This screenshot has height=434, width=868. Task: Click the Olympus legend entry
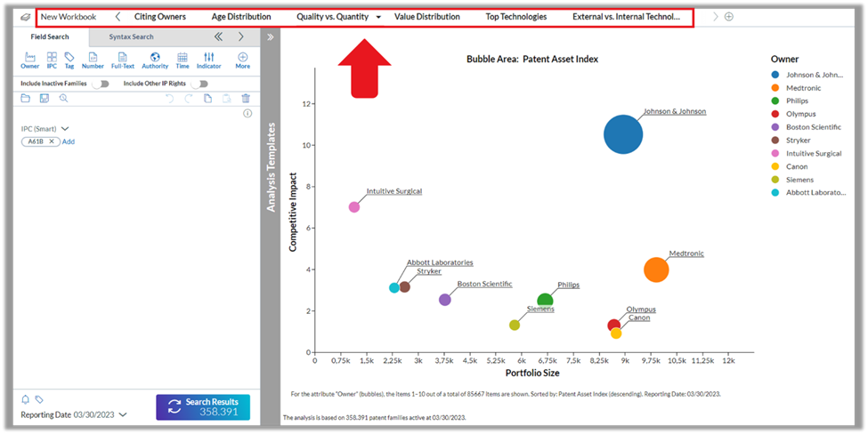[793, 114]
